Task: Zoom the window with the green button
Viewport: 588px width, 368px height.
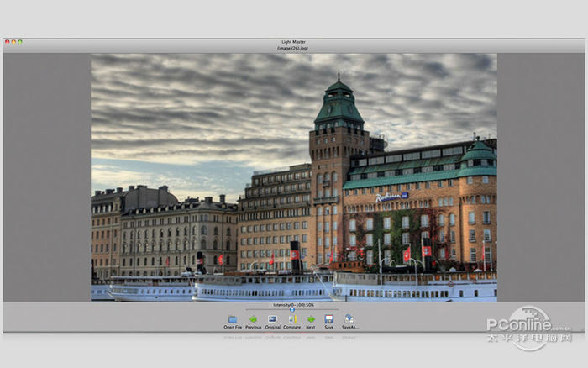Action: (20, 41)
